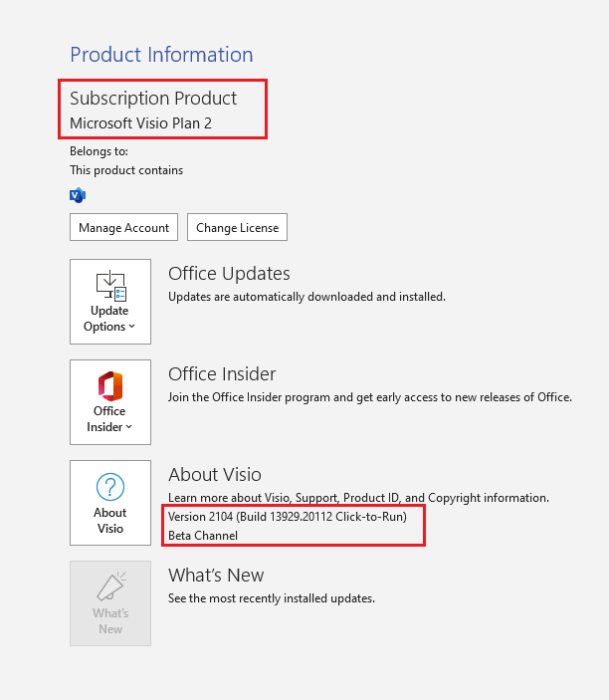This screenshot has height=700, width=609.
Task: Click the What's New heading text
Action: [216, 575]
